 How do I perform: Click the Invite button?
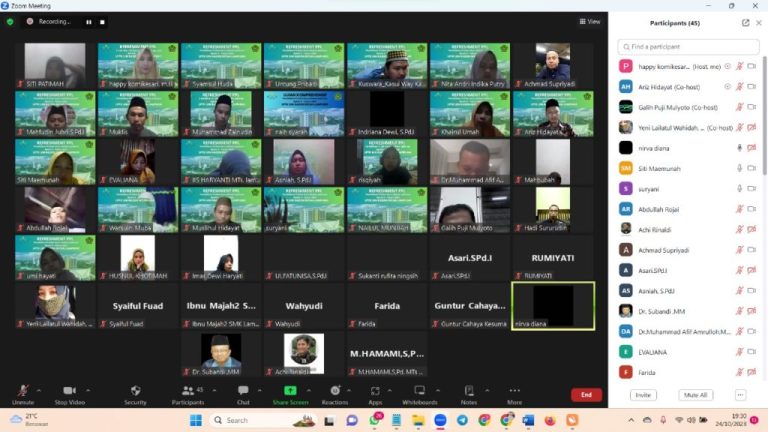(x=643, y=395)
